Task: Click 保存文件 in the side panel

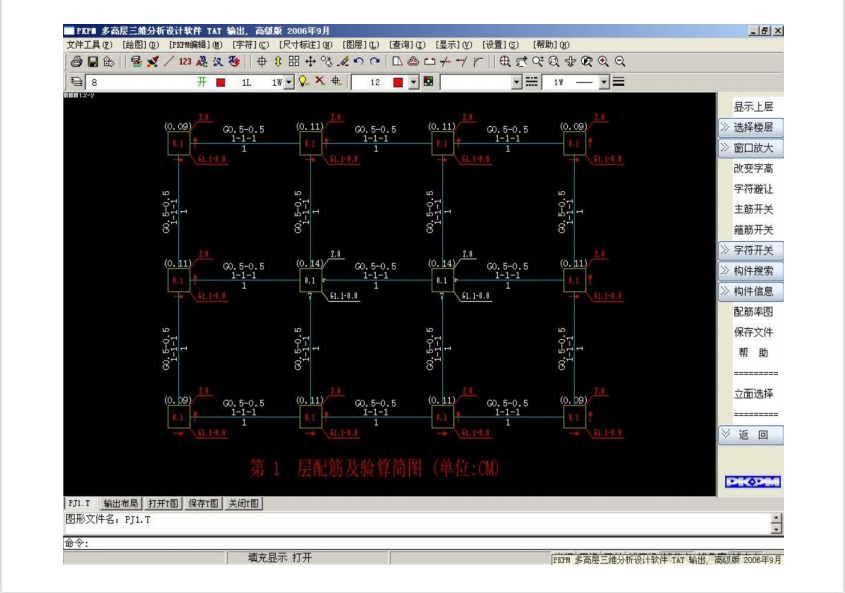Action: pos(753,332)
